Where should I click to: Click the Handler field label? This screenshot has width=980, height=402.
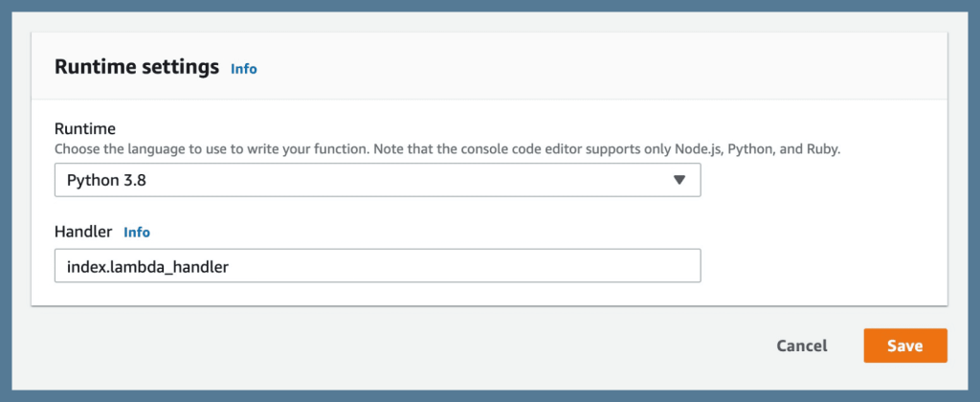83,232
